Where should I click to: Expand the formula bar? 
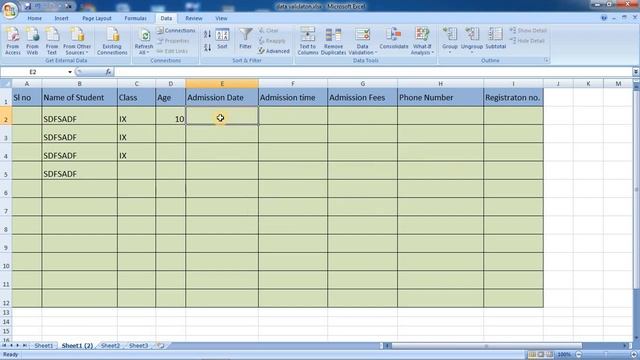(636, 72)
